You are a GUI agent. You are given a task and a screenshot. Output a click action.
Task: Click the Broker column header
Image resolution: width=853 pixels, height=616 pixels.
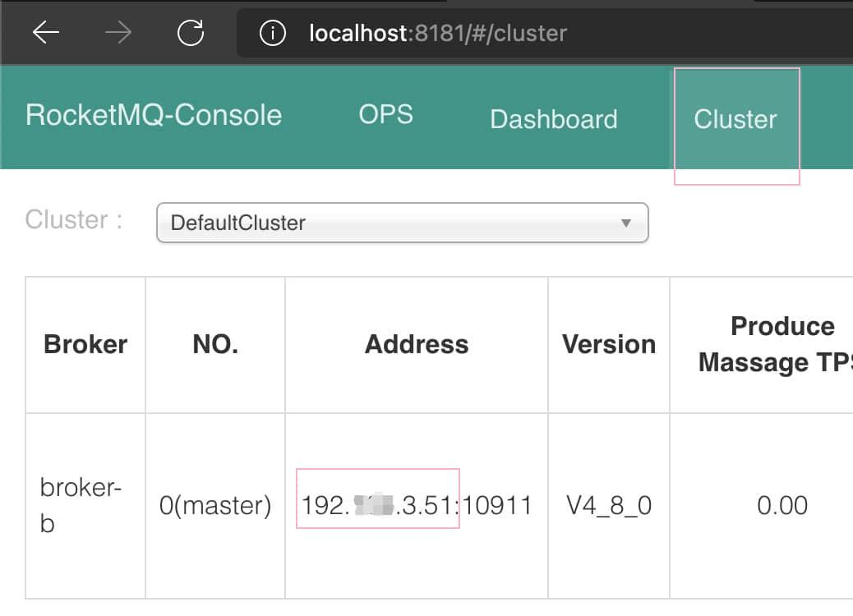85,345
